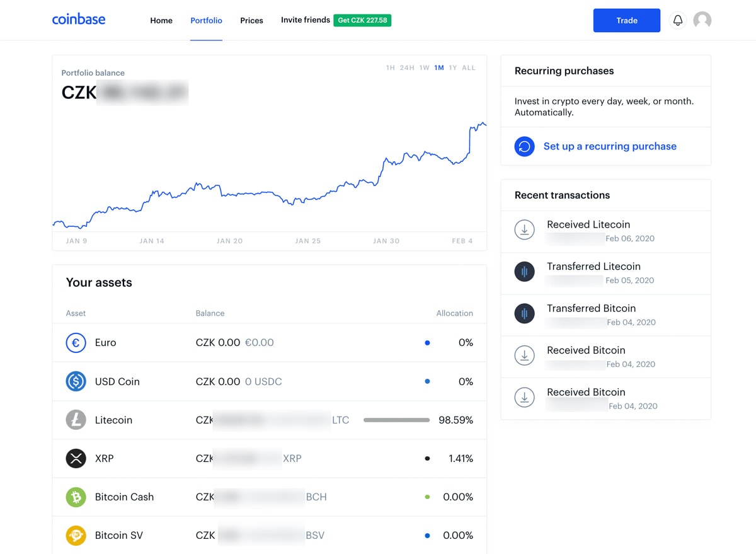Select the XRP asset name

(x=104, y=458)
